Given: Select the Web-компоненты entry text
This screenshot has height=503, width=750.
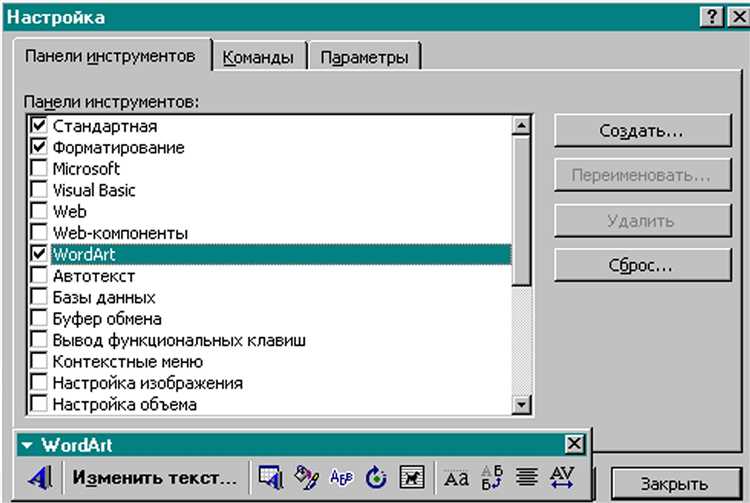Looking at the screenshot, I should click(x=120, y=233).
